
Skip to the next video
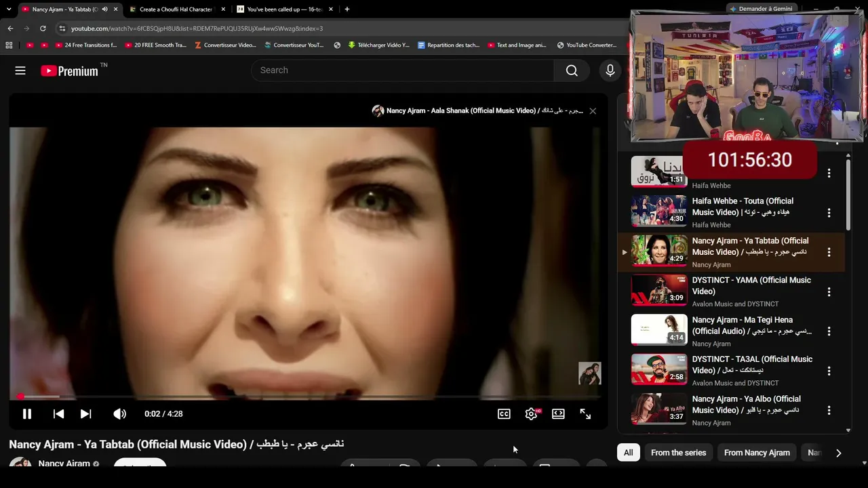point(85,414)
